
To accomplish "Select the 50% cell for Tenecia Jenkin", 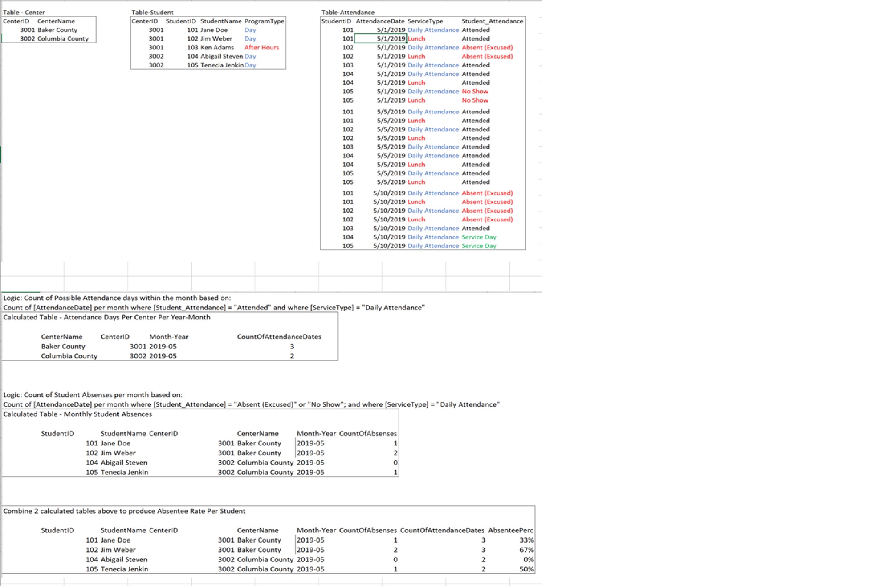I will click(x=526, y=569).
